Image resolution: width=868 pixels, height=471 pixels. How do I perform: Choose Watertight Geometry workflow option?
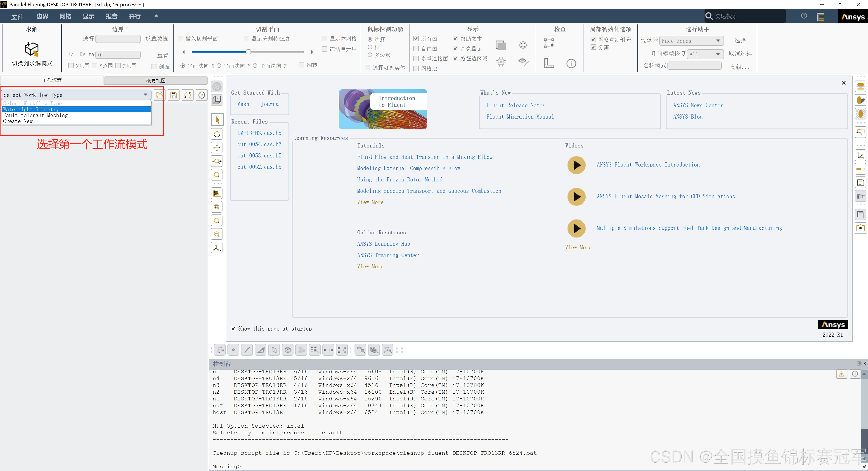click(31, 109)
